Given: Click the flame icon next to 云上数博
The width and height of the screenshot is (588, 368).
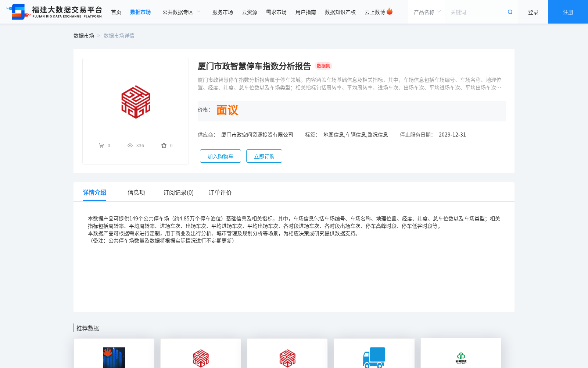Looking at the screenshot, I should [x=390, y=11].
